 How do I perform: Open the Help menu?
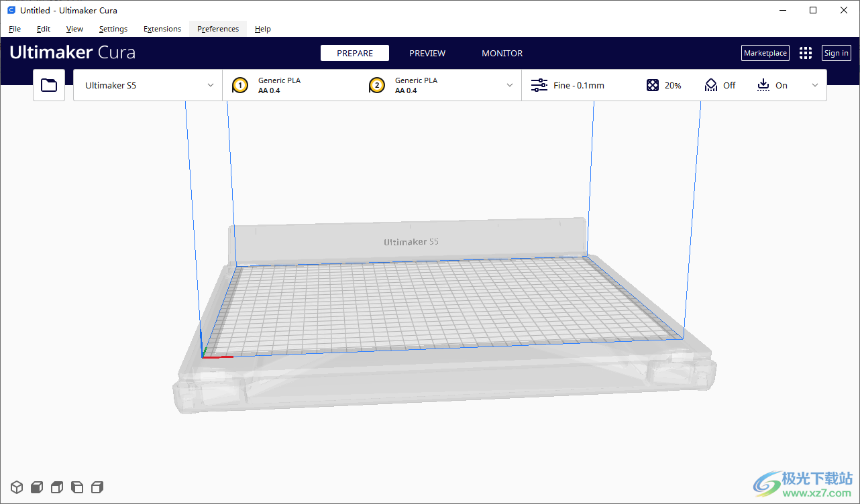point(263,29)
